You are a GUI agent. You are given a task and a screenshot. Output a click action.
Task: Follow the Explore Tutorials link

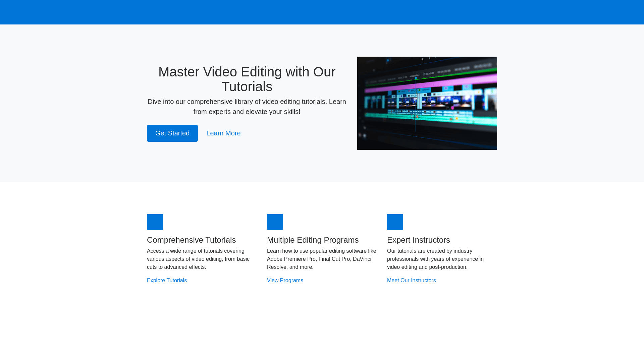click(167, 281)
